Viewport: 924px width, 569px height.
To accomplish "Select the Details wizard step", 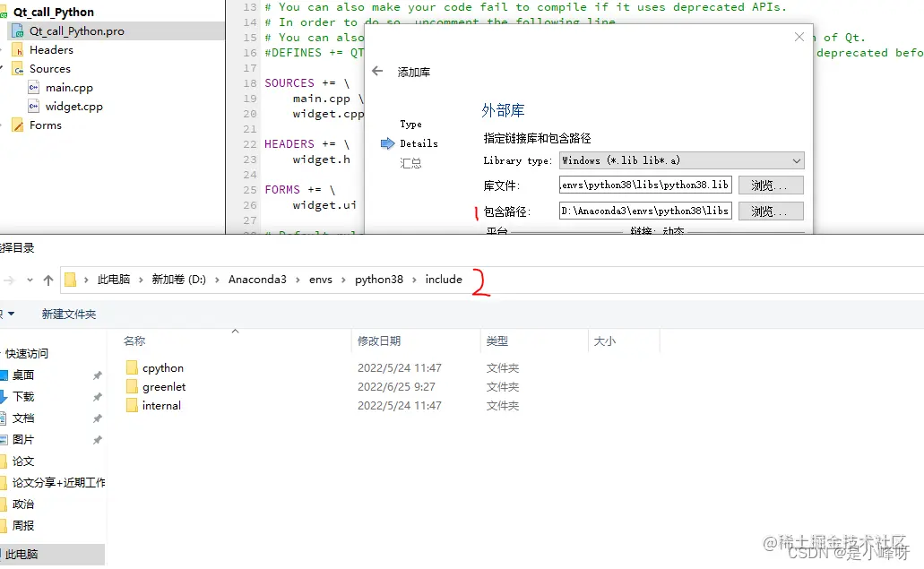I will pyautogui.click(x=419, y=143).
